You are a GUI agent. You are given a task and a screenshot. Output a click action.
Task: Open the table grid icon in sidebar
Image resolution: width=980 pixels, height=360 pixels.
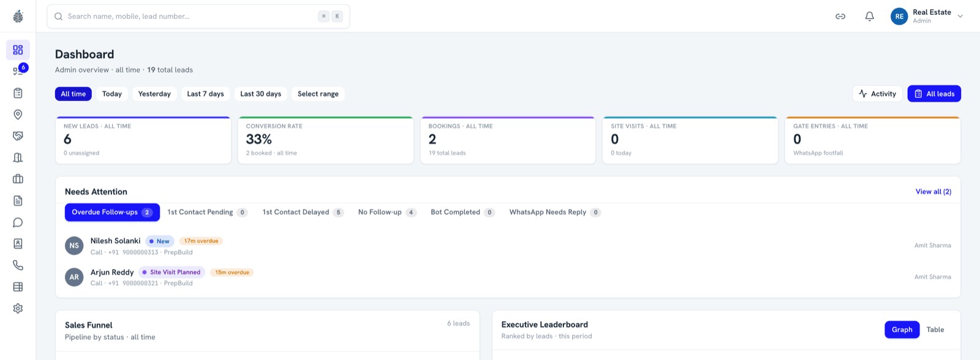[18, 287]
